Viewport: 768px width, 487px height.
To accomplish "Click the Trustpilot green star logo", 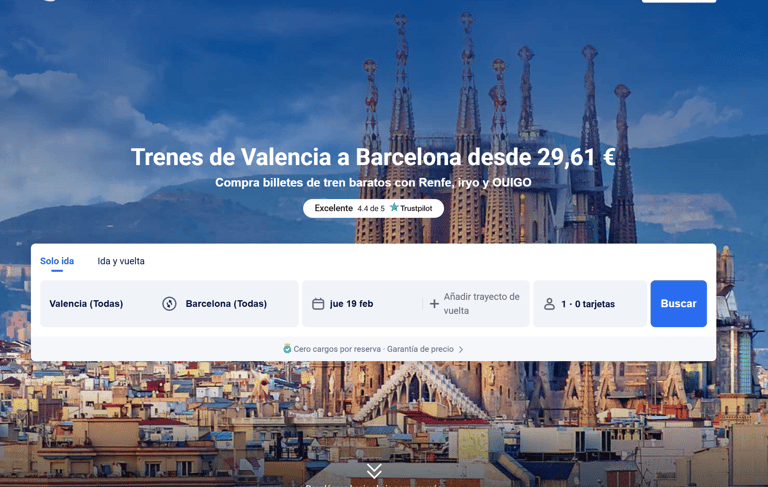I will tap(394, 208).
